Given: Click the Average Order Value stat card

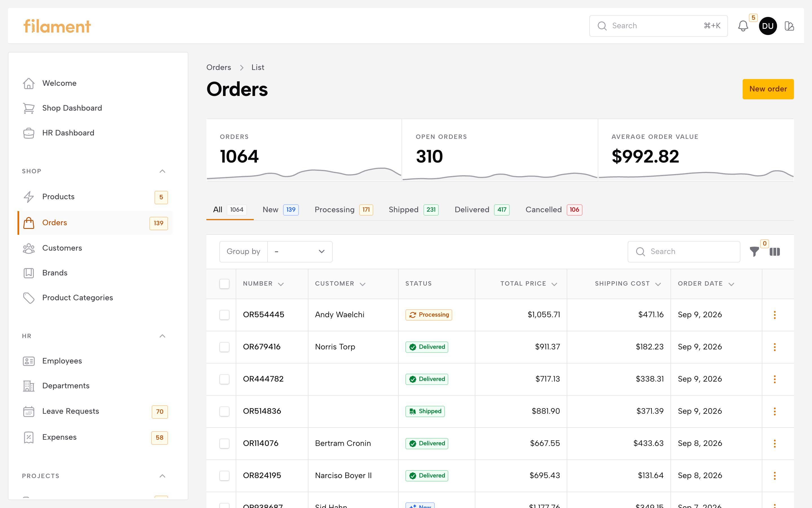Looking at the screenshot, I should point(696,150).
